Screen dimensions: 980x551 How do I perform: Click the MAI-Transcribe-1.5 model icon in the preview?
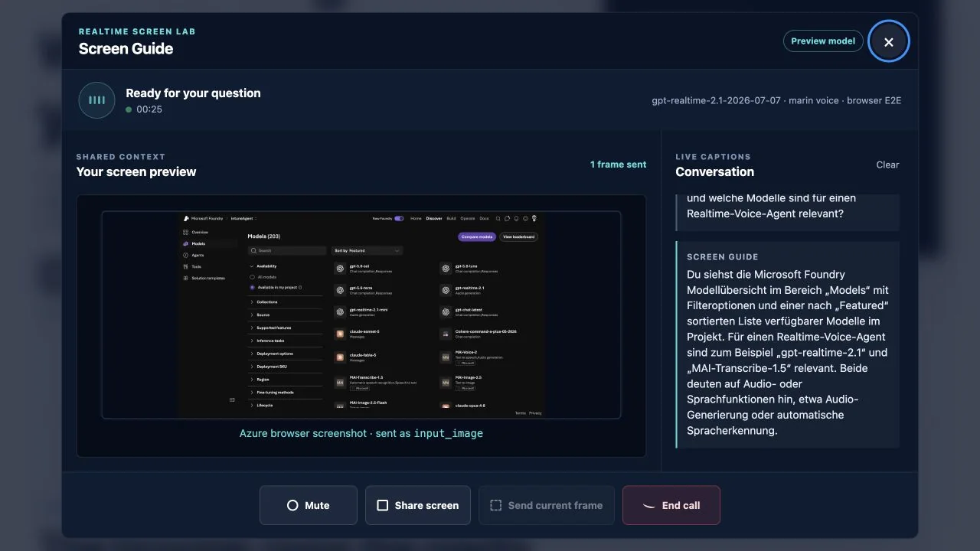(340, 382)
